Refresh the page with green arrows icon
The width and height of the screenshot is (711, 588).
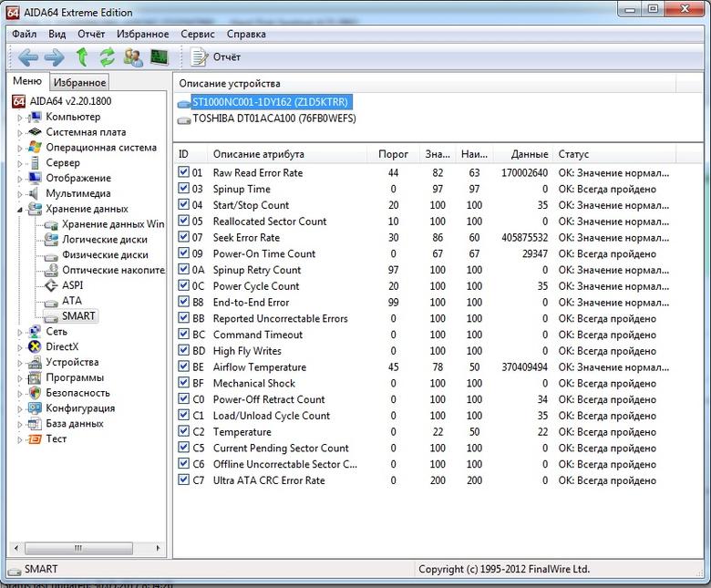tap(107, 57)
